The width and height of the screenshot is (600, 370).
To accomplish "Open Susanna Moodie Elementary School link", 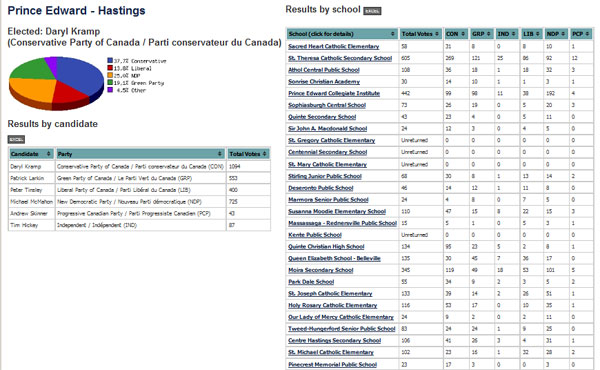I will (337, 211).
